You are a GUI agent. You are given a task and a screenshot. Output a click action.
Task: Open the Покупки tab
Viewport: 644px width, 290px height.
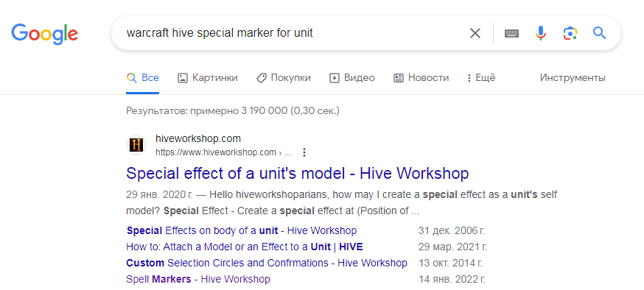(x=284, y=78)
